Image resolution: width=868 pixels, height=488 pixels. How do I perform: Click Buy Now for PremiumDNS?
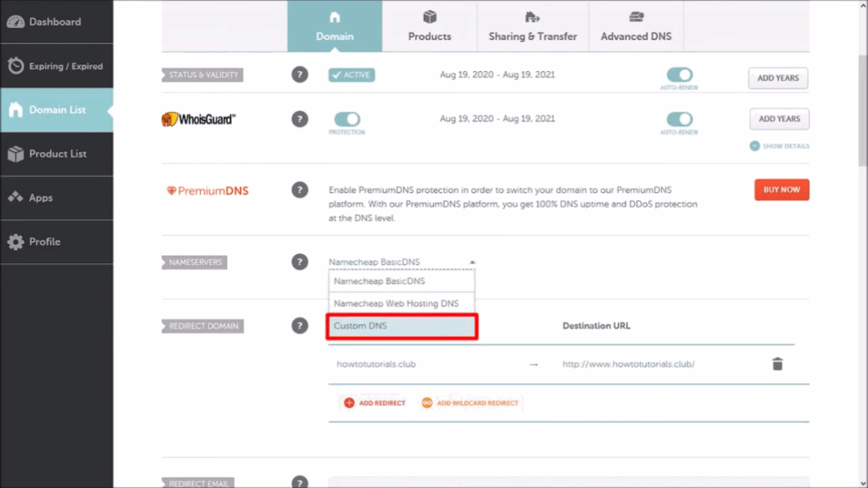click(782, 190)
